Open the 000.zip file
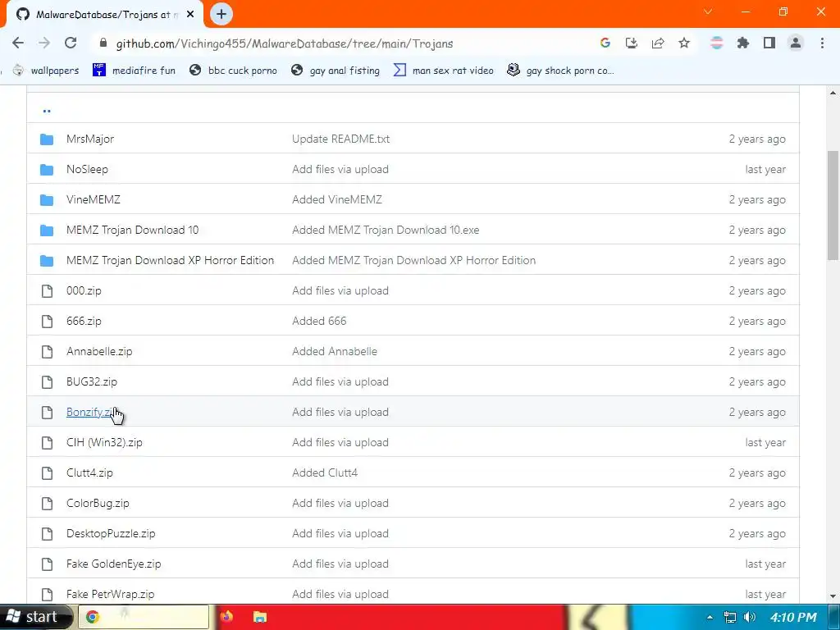 coord(84,291)
